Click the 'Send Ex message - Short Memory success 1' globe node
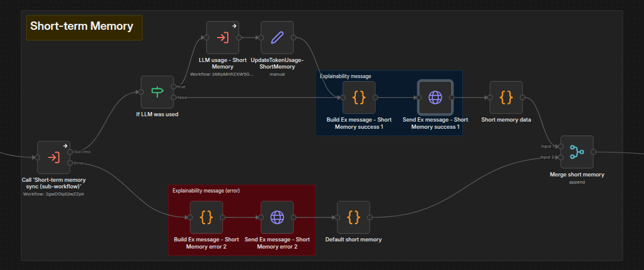Viewport: 644px width, 270px height. click(435, 98)
